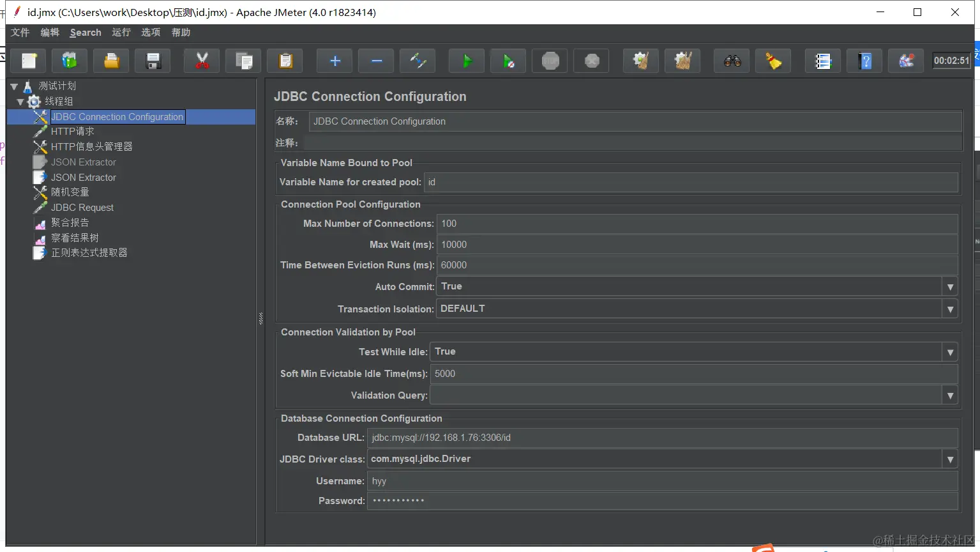The image size is (980, 552).
Task: Collapse all nodes with the minus icon
Action: (x=376, y=61)
